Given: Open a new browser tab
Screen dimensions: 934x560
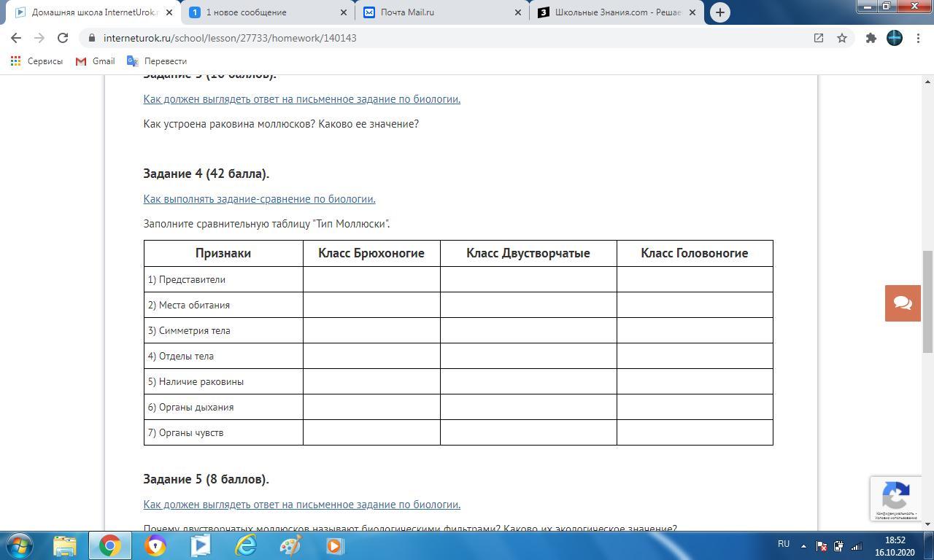Looking at the screenshot, I should pos(719,12).
